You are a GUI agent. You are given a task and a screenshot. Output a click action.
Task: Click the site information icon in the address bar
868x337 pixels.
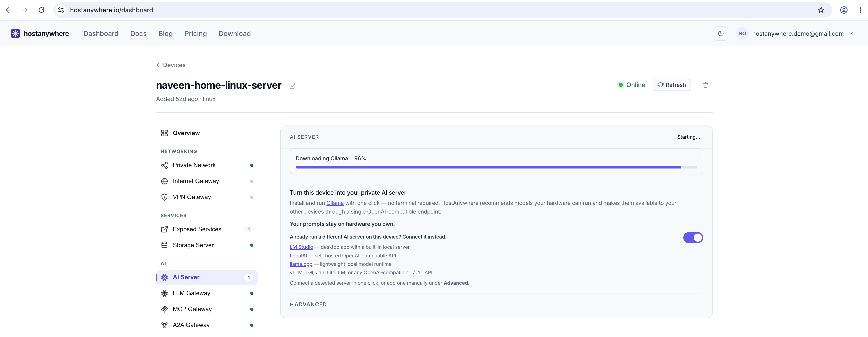click(61, 10)
